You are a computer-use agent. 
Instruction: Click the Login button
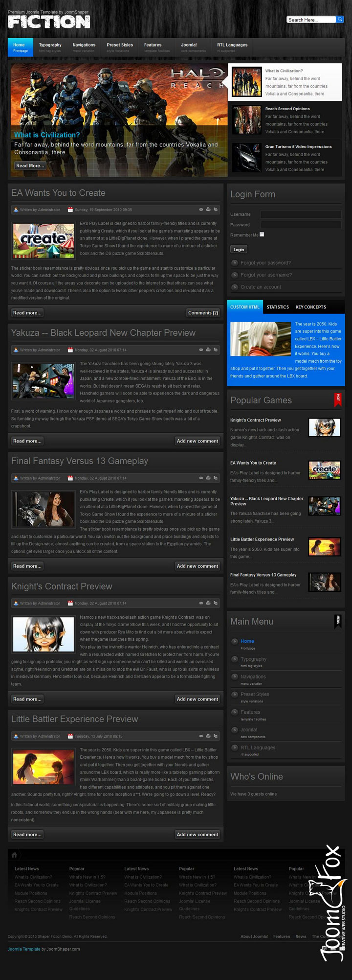(239, 249)
